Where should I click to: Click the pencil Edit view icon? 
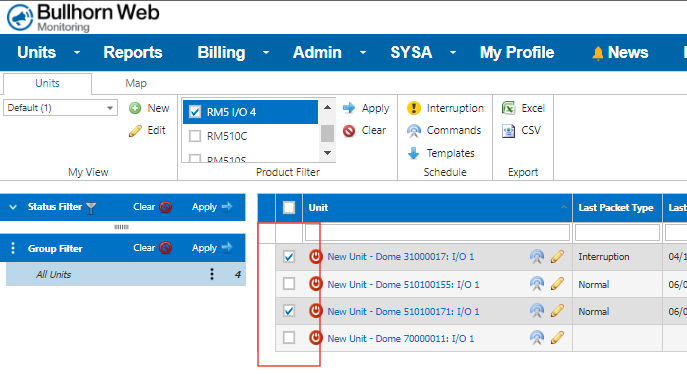135,131
